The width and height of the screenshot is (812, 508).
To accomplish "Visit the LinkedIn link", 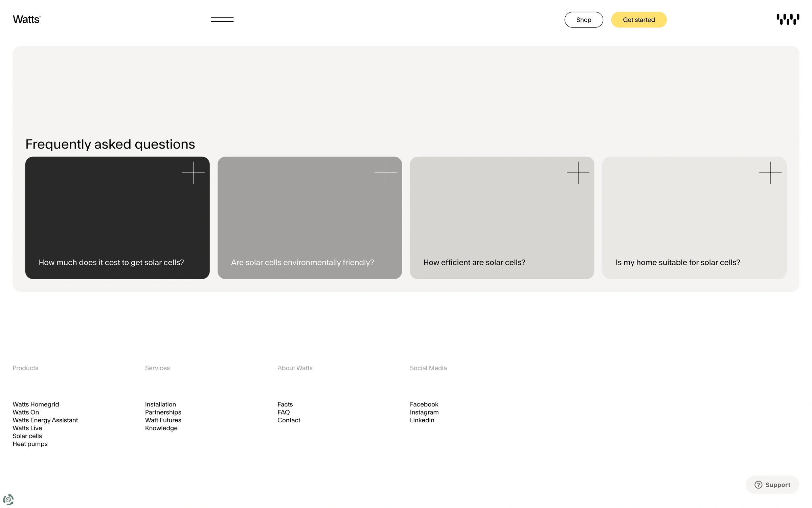I will tap(422, 420).
